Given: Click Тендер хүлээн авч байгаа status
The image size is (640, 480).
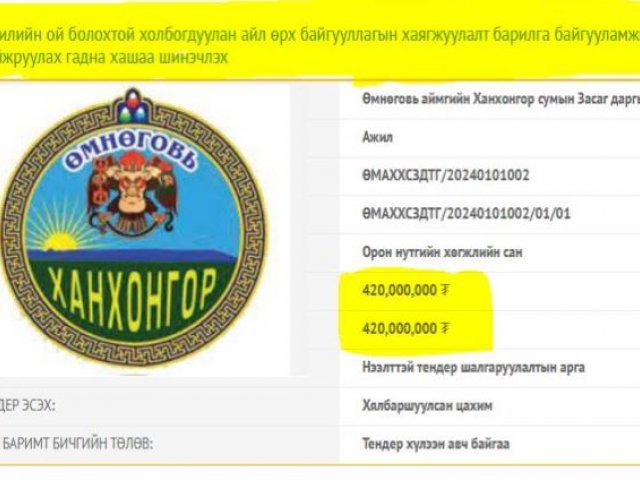Looking at the screenshot, I should tap(436, 444).
